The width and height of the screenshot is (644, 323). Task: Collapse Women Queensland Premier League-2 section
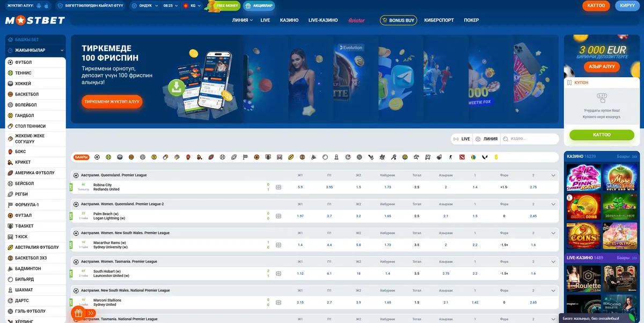(x=553, y=204)
